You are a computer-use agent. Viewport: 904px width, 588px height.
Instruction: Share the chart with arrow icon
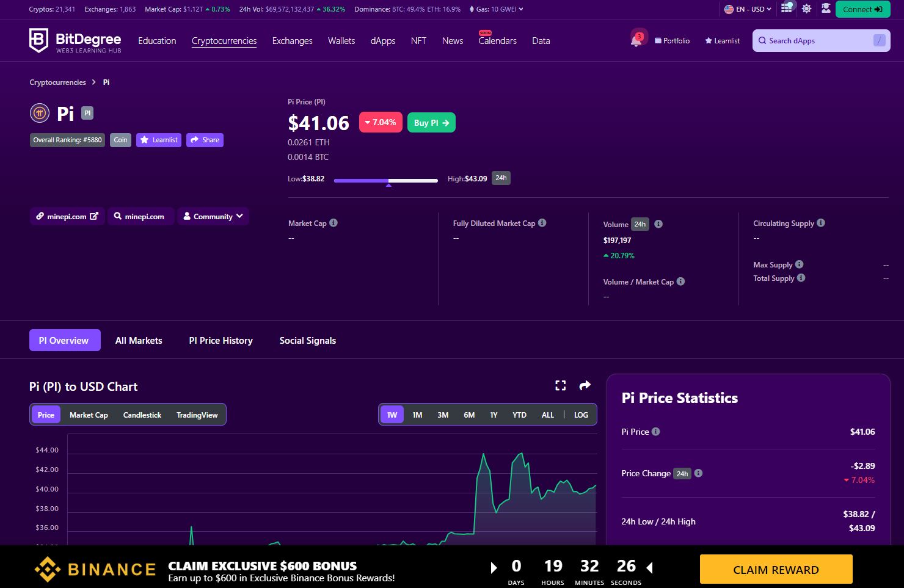pos(585,385)
